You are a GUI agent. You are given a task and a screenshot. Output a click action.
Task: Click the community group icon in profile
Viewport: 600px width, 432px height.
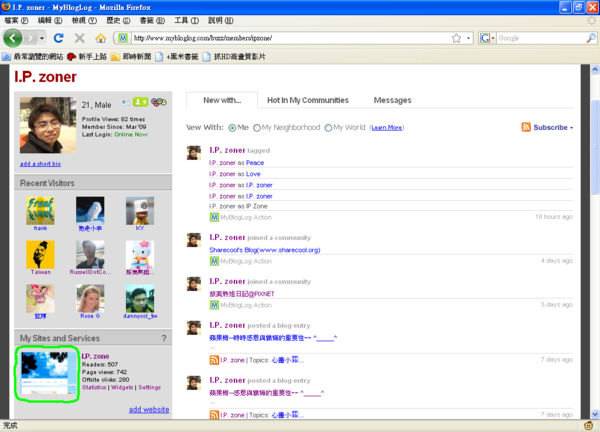pos(159,102)
